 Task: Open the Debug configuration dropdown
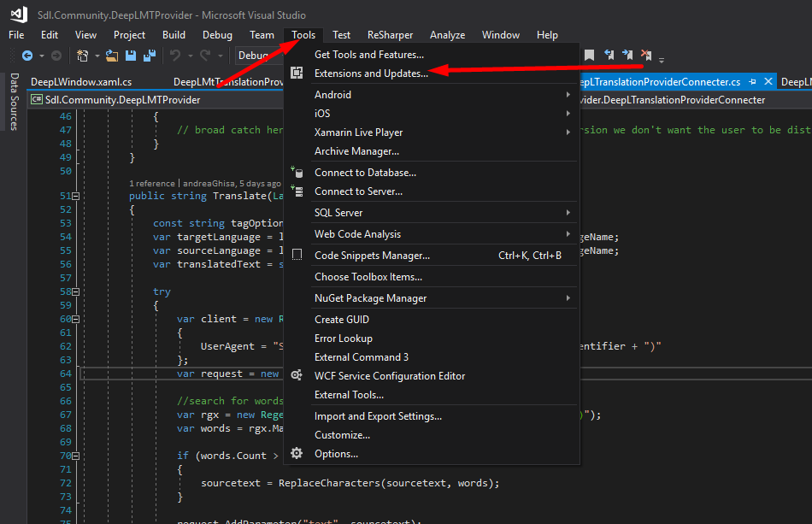point(258,56)
